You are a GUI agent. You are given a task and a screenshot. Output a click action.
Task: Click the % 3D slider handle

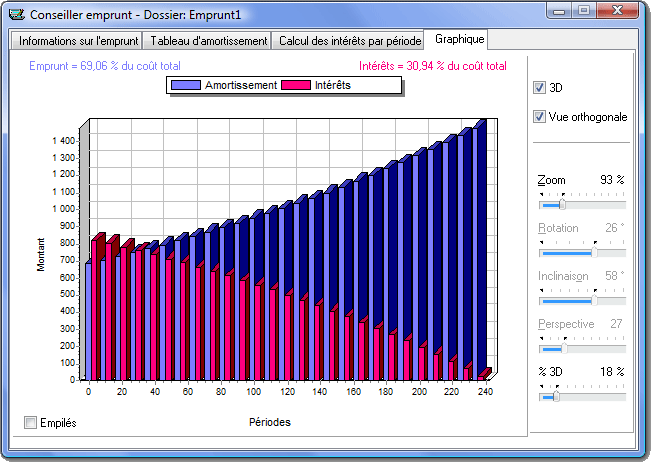[x=556, y=396]
